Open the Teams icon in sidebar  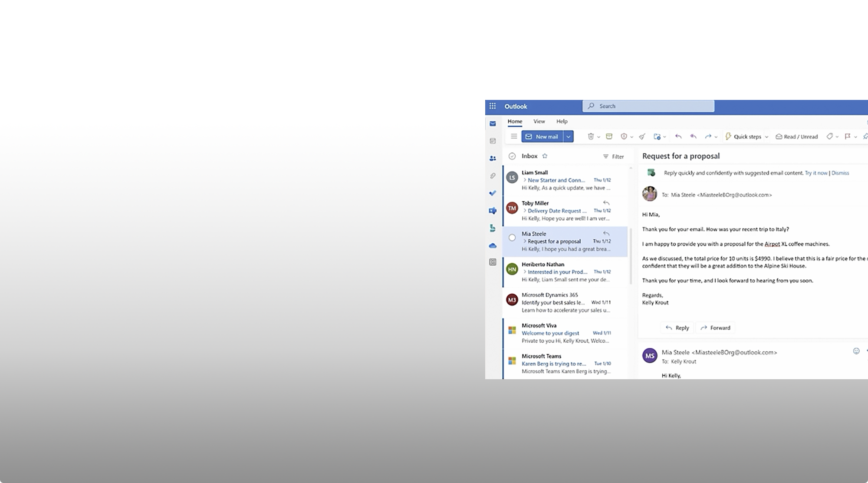[x=493, y=211]
